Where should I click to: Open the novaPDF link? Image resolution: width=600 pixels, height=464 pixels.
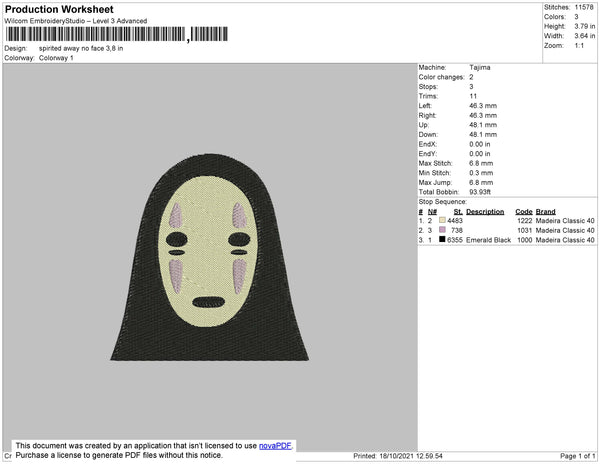(x=275, y=446)
